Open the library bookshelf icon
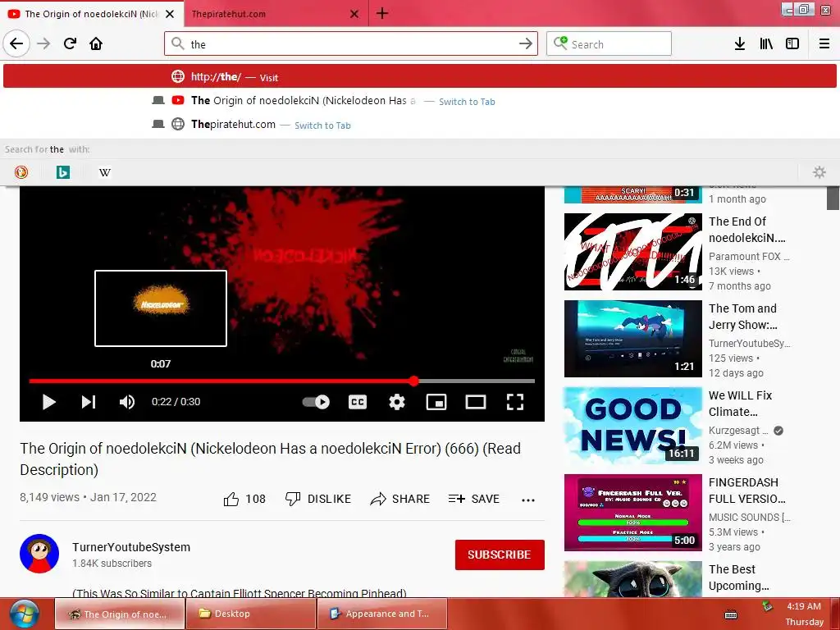This screenshot has width=840, height=630. [x=766, y=44]
